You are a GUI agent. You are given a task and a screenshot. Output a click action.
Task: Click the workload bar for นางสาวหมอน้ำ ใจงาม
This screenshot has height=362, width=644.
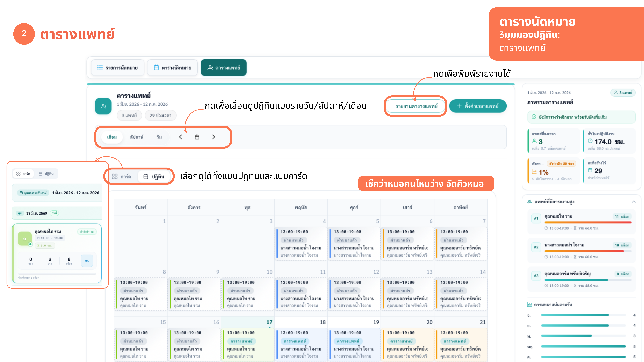(588, 251)
